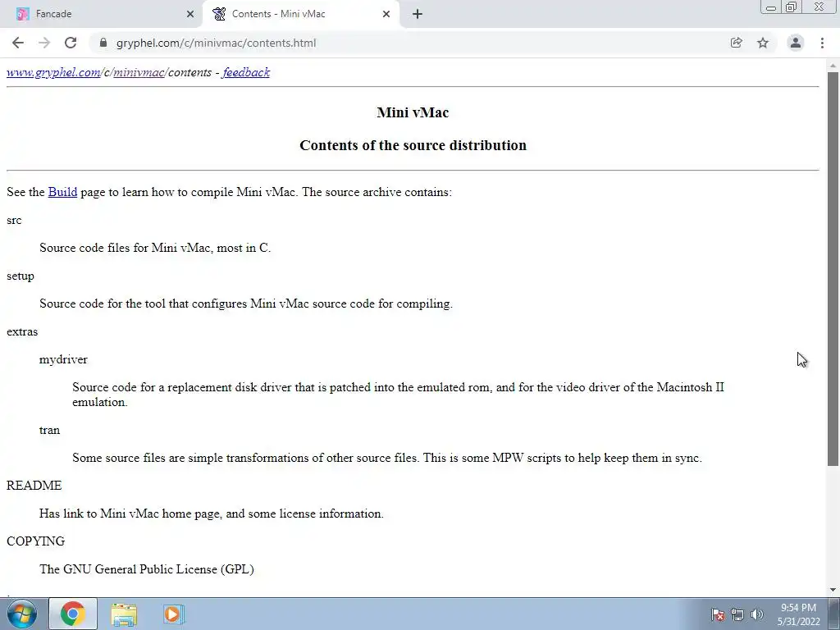Click the page scrollbar down arrow
This screenshot has width=840, height=630.
pos(833,590)
